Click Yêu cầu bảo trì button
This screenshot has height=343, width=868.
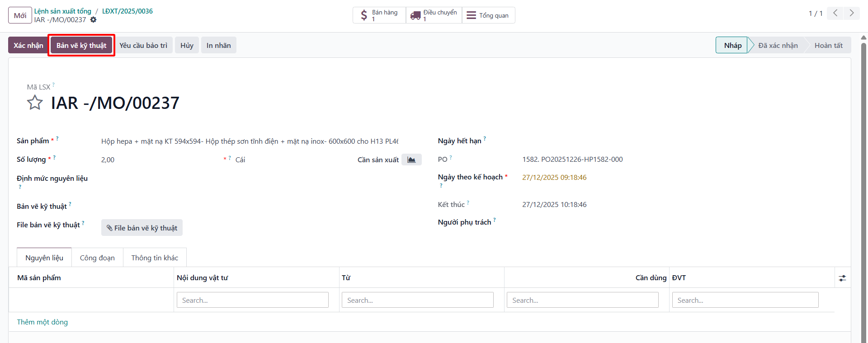[x=143, y=45]
